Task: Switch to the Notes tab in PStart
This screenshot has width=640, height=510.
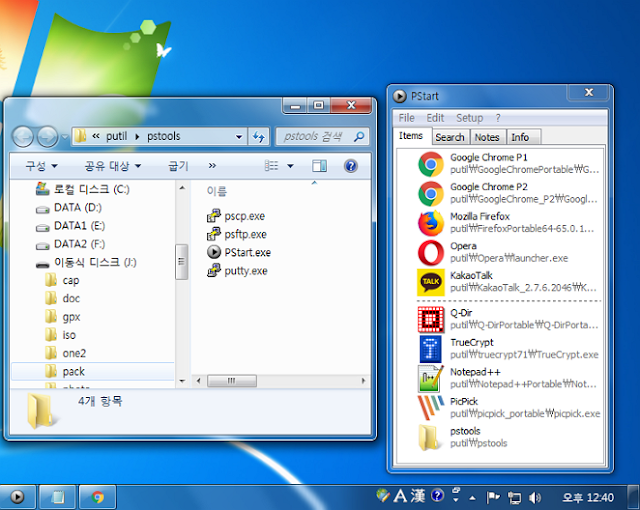Action: tap(487, 137)
